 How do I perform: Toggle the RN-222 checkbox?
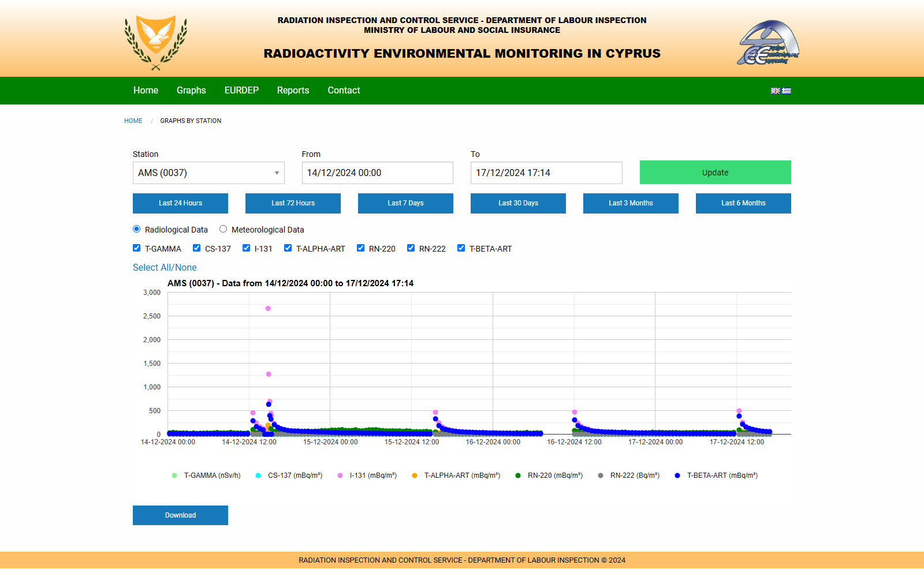(411, 248)
